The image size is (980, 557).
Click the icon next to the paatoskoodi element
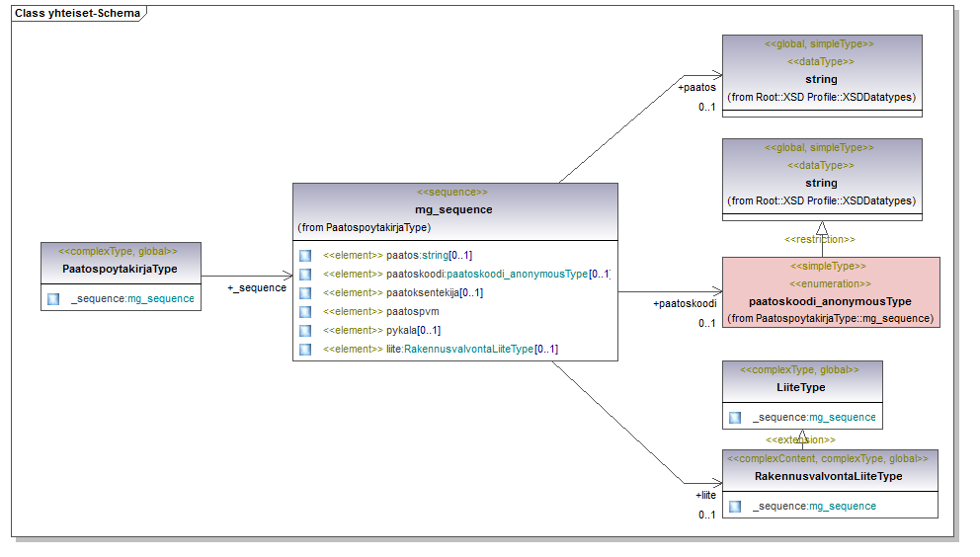[305, 275]
